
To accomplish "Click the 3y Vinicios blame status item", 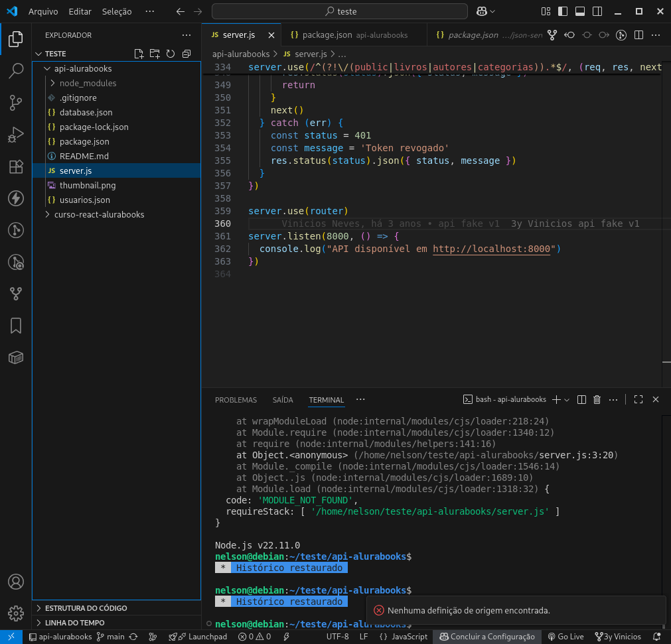I will click(619, 637).
